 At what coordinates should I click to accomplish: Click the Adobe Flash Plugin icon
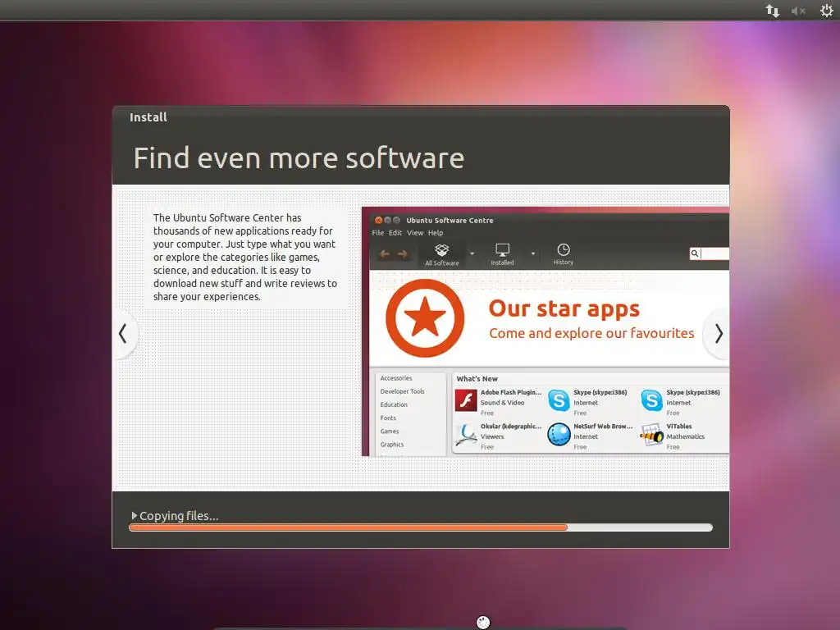[x=466, y=400]
